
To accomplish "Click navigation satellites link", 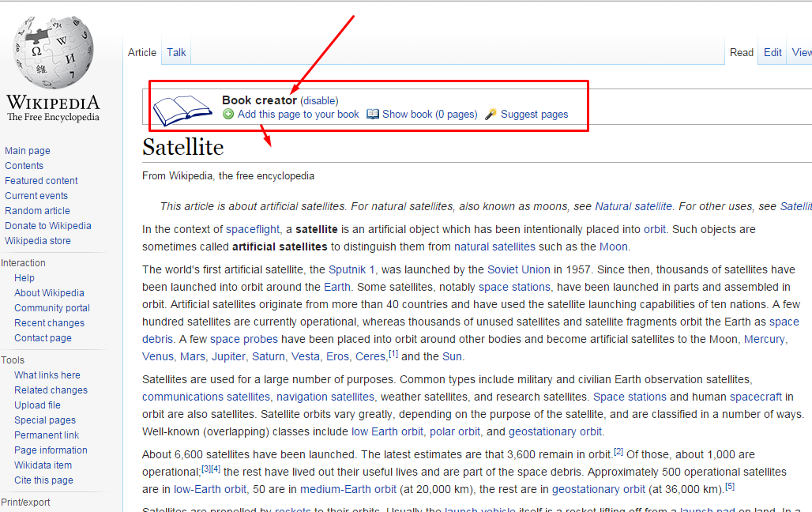I will pos(325,397).
